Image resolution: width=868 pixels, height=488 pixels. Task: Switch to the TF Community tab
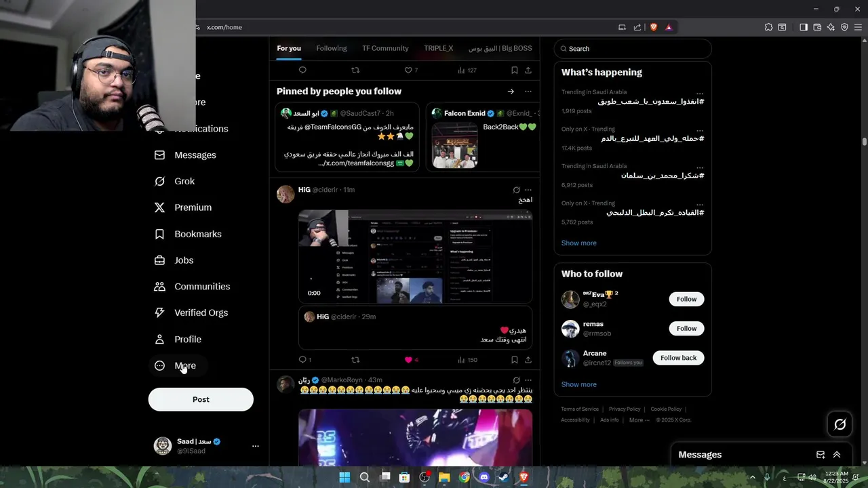[385, 49]
